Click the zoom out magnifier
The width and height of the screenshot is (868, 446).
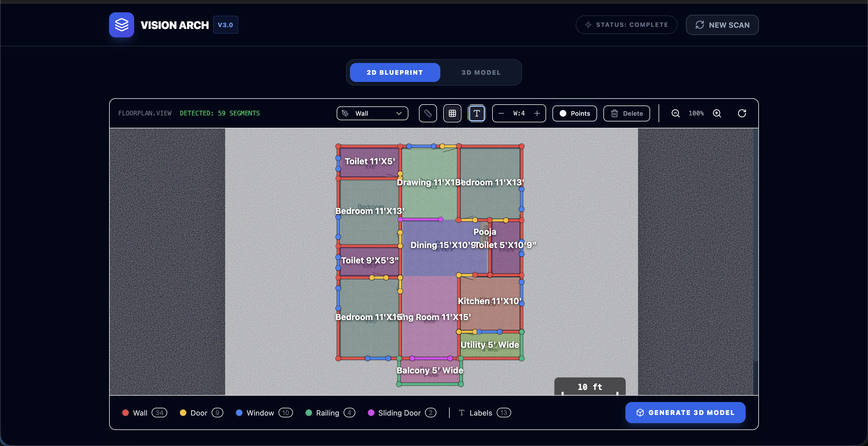click(675, 113)
